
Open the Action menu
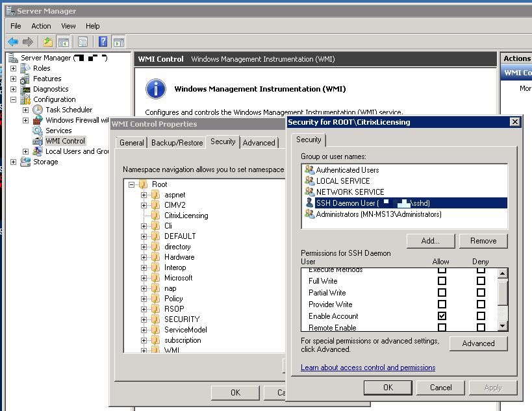click(x=41, y=26)
